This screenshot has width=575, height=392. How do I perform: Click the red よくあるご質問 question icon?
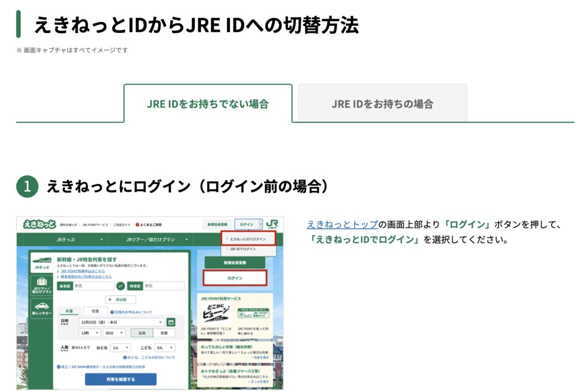(x=138, y=225)
